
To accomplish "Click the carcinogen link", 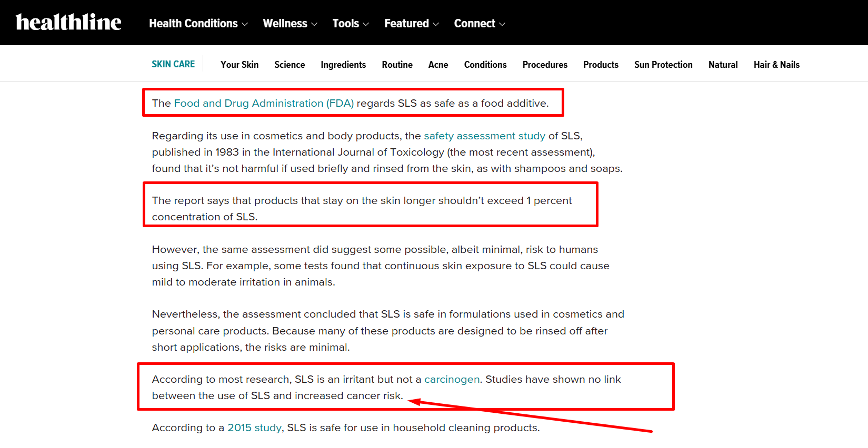I will 452,379.
